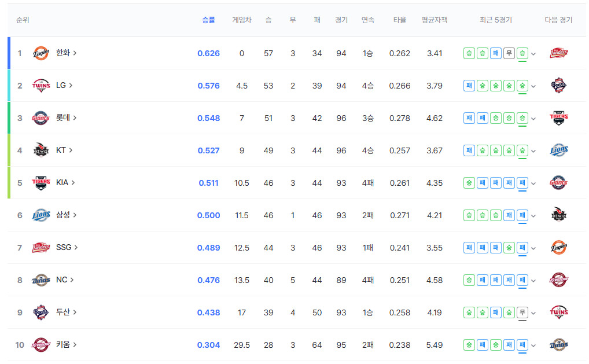Image resolution: width=589 pixels, height=364 pixels.
Task: Click 키움's ERA value 5.49
Action: [435, 345]
